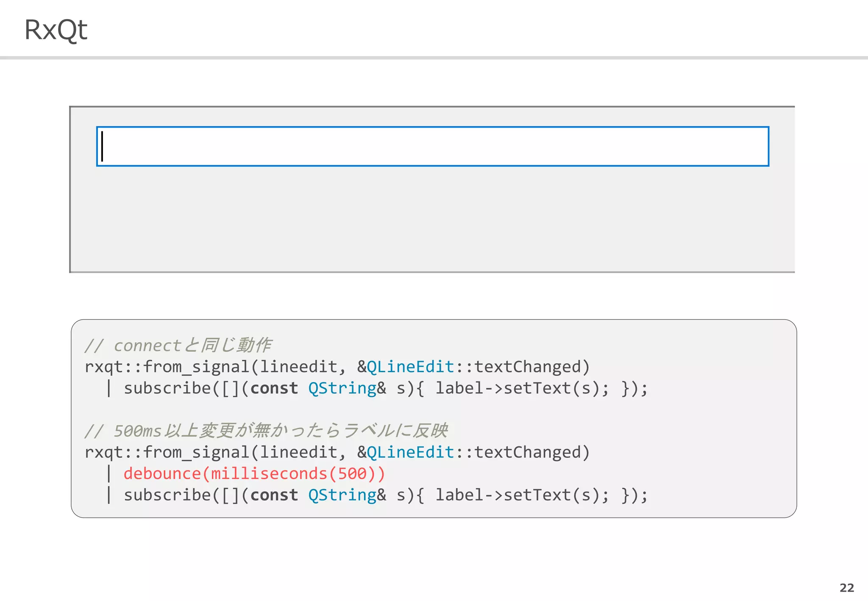Click the RxQt slide title
The width and height of the screenshot is (868, 601).
click(x=56, y=30)
